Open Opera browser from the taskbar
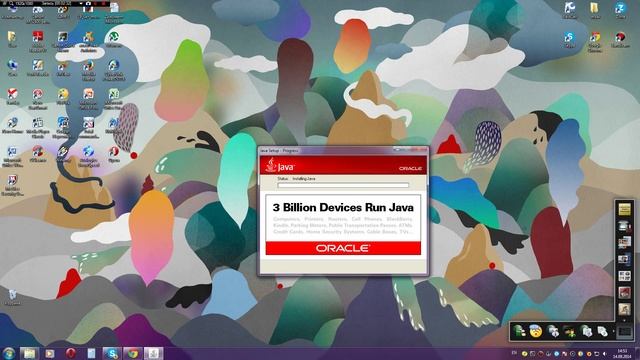This screenshot has height=360, width=640. [71, 353]
